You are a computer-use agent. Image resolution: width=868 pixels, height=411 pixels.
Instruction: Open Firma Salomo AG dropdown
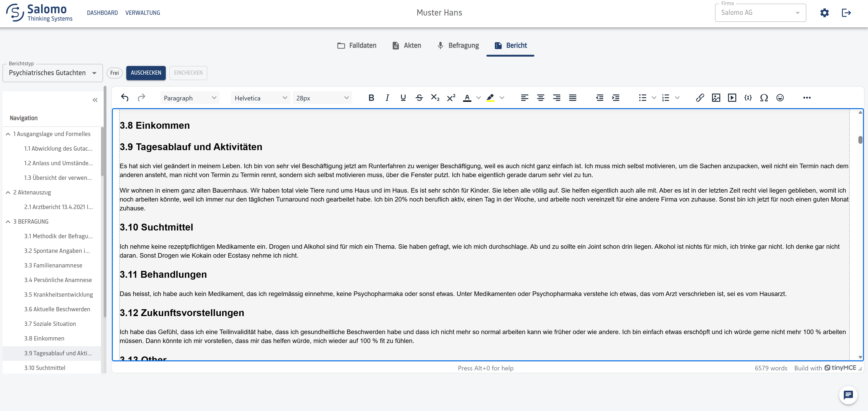coord(760,13)
